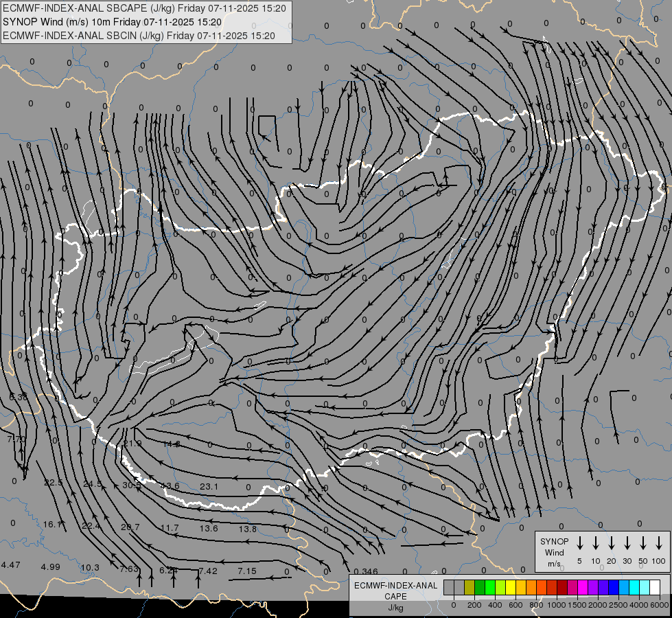
Task: Click the 1500 tick label on scale
Action: 577,605
